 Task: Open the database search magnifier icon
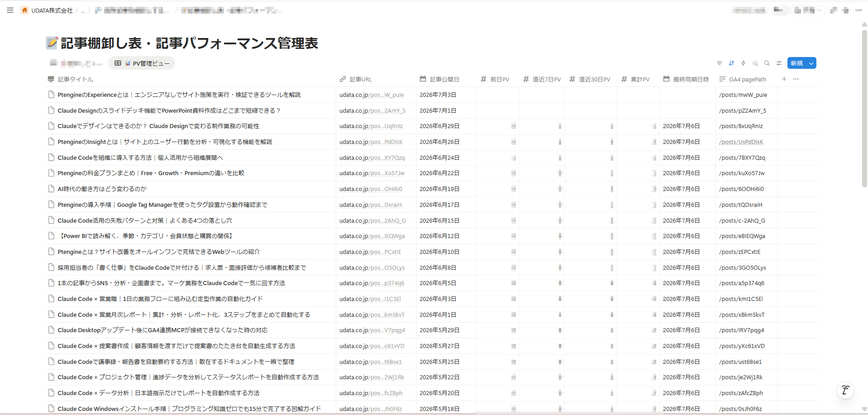click(767, 63)
